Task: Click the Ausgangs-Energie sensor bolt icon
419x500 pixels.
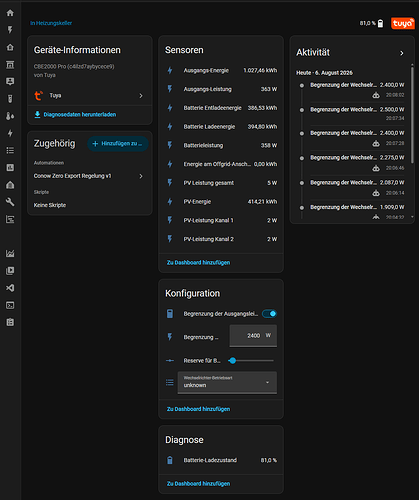Action: [170, 70]
